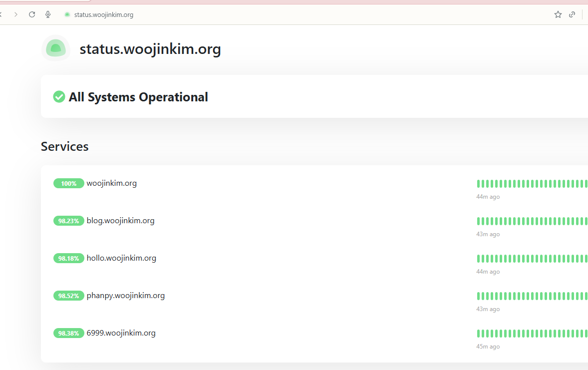
Task: Click first uptime bar for 6999.woojinkim.org
Action: 478,334
